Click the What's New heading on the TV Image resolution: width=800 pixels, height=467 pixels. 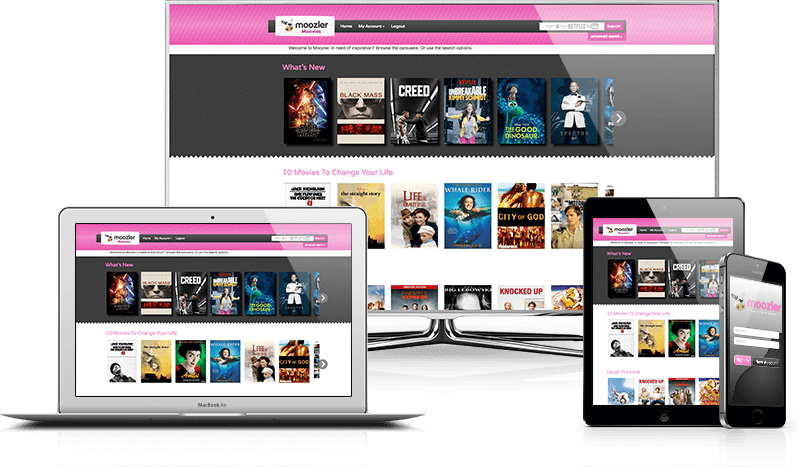[x=304, y=67]
